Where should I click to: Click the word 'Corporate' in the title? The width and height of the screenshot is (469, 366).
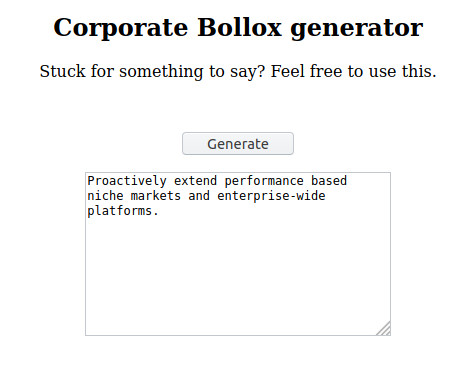pos(121,29)
